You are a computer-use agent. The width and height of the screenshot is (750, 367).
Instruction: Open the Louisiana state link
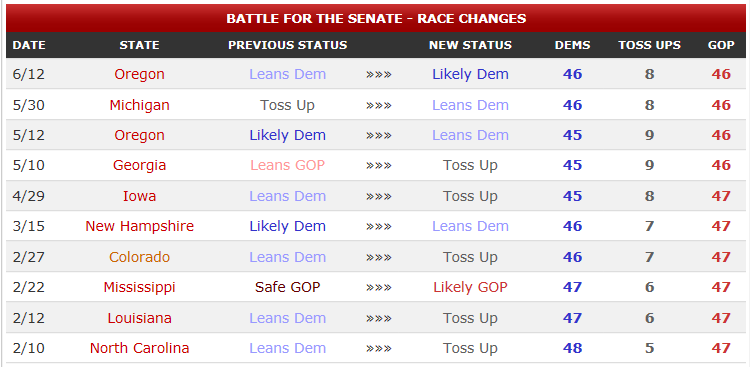(139, 318)
